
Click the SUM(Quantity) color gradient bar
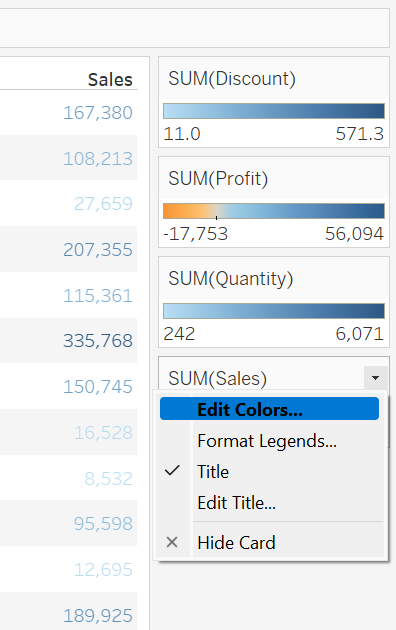(274, 311)
